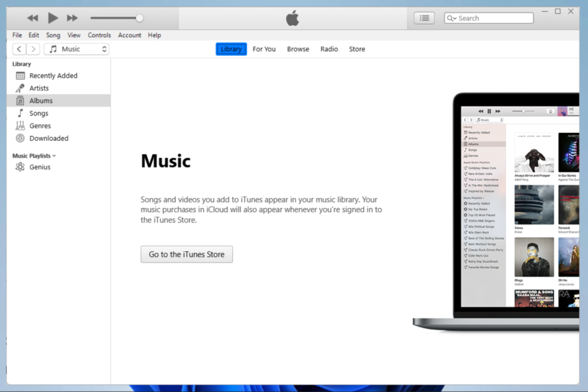Screen dimensions: 588x392
Task: Select Artists in the Library sidebar
Action: point(40,88)
